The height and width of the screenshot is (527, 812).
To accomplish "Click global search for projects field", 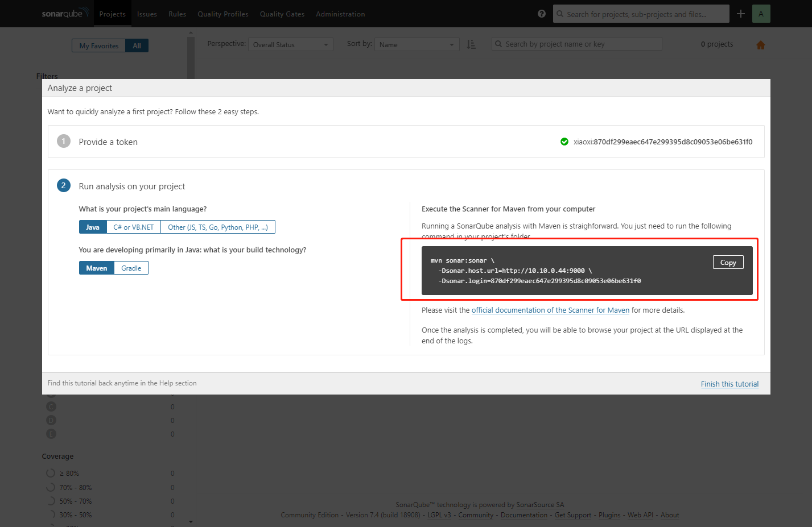I will [x=641, y=14].
